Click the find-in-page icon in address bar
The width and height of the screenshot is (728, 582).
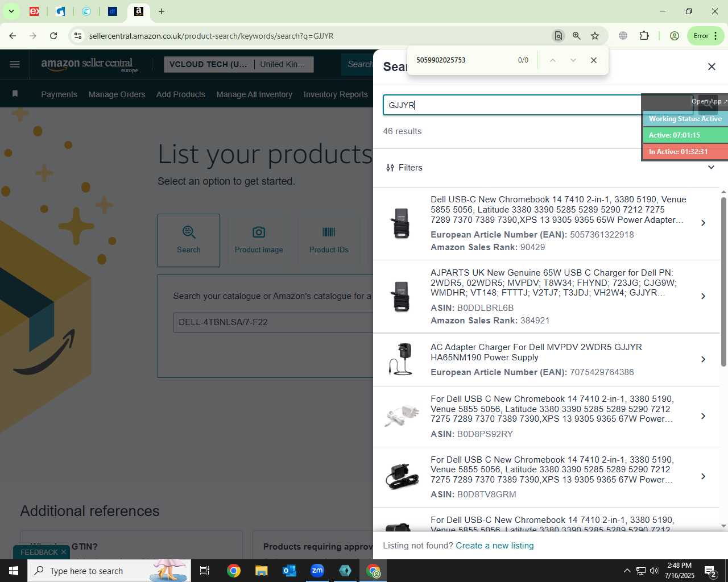(559, 36)
